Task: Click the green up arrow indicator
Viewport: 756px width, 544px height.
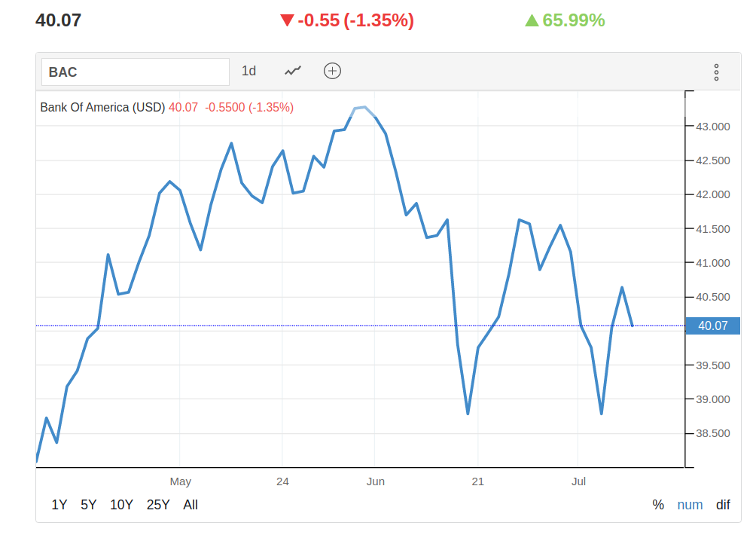Action: click(x=532, y=20)
